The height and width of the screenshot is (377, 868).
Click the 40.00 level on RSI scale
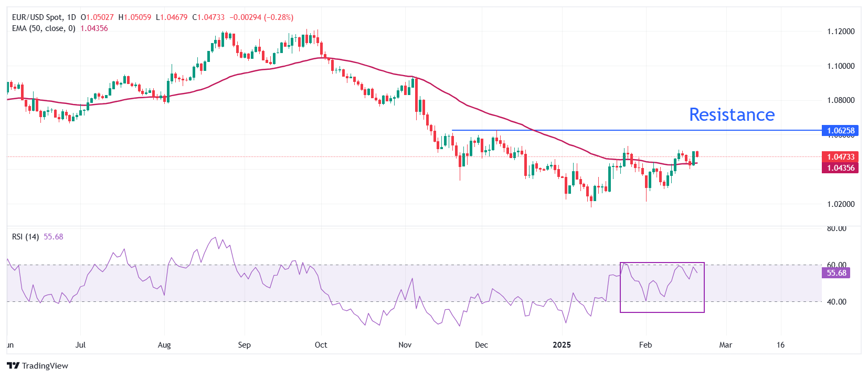(837, 302)
